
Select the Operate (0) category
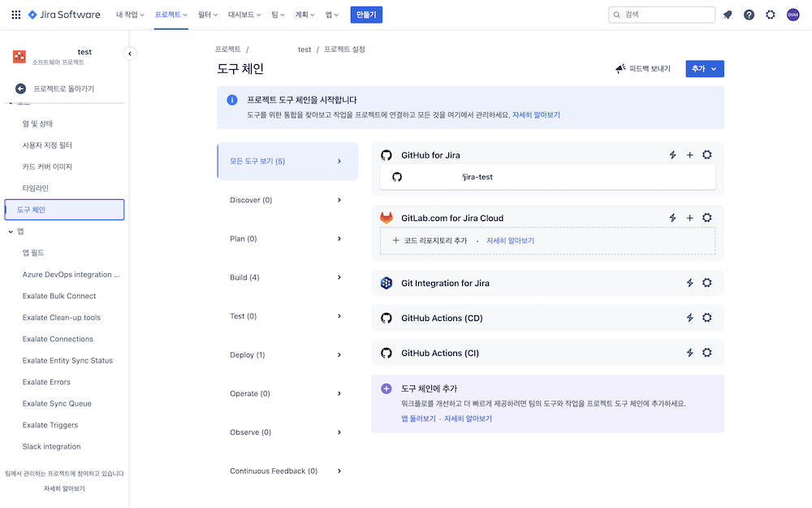287,393
